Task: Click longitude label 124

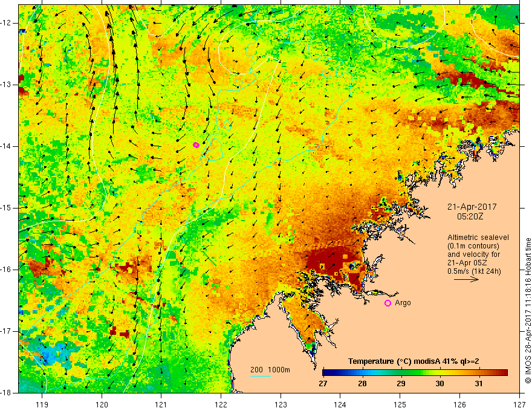Action: [340, 404]
